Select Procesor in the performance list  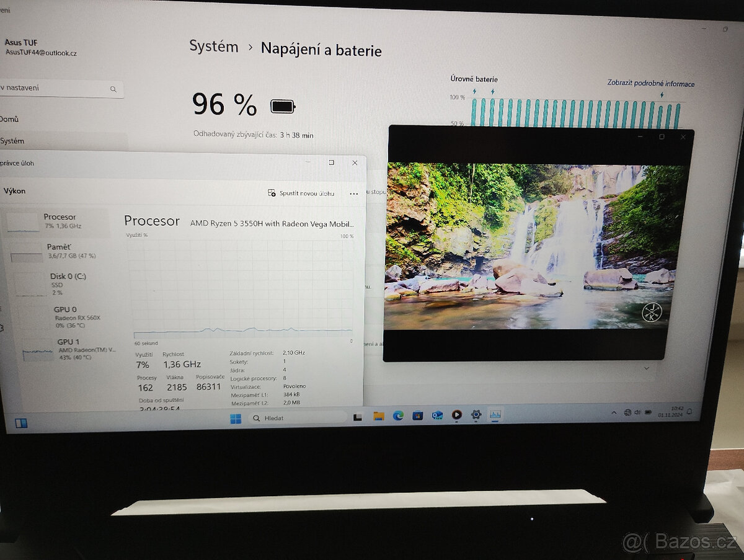pos(60,221)
